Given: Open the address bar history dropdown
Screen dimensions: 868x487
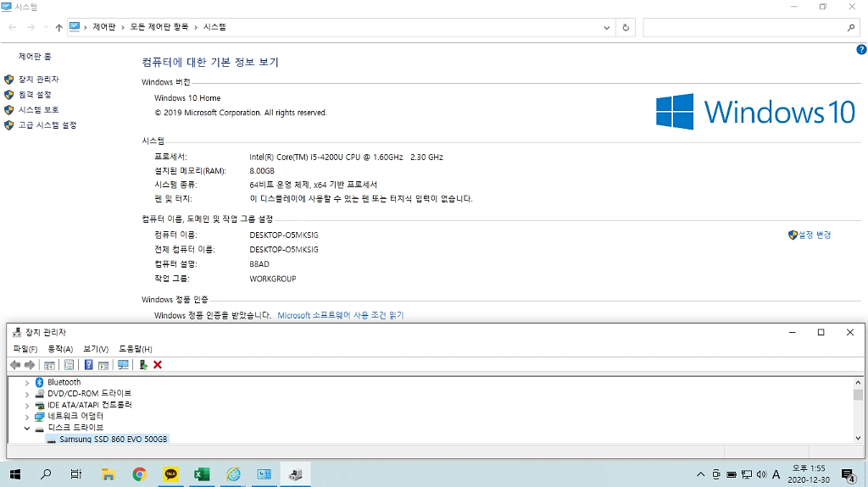Looking at the screenshot, I should 607,27.
